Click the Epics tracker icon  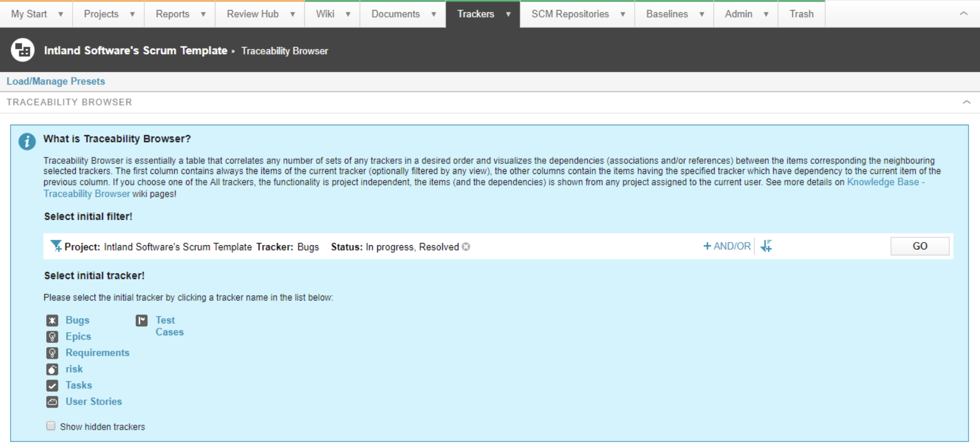[52, 337]
